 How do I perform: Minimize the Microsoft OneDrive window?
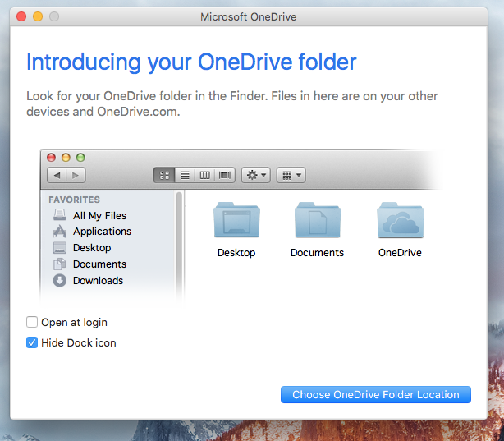pyautogui.click(x=38, y=16)
